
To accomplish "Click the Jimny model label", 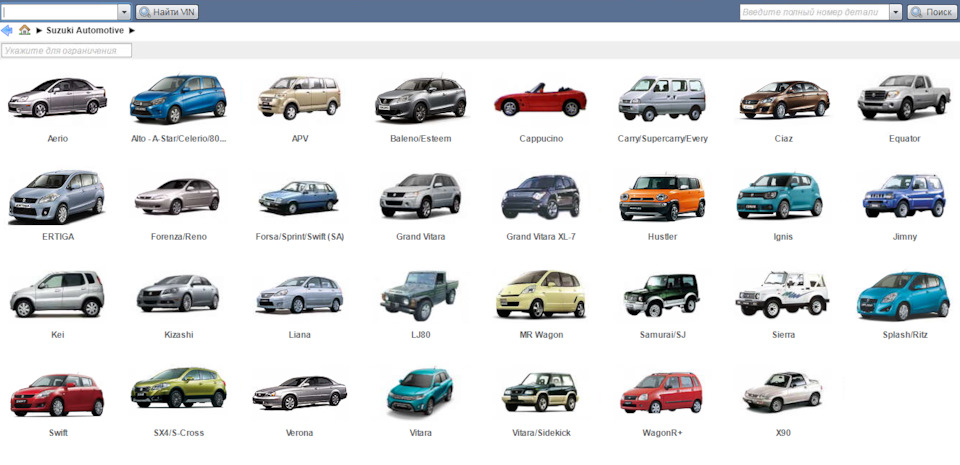I will point(905,237).
